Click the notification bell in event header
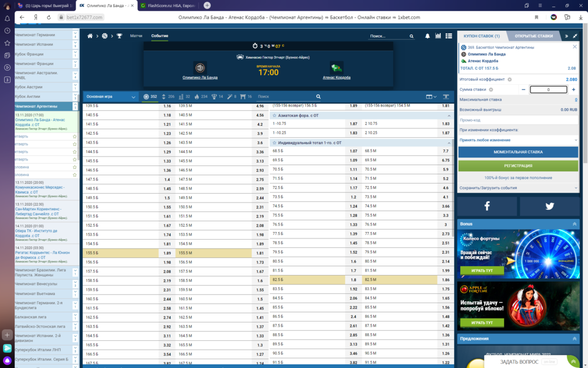Viewport: 588px width, 368px height. coord(427,36)
